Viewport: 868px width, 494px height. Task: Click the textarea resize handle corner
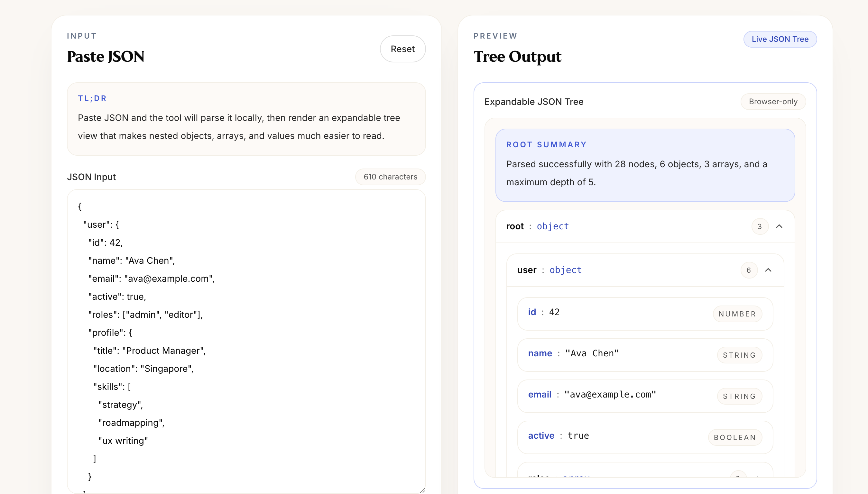tap(422, 490)
